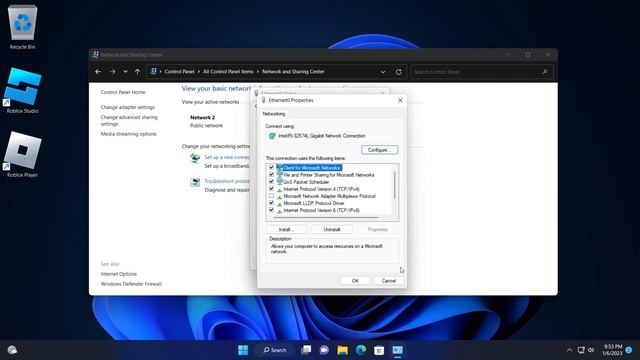Viewport: 640px width, 360px height.
Task: Click the Network and Sharing Center breadcrumb
Action: (x=293, y=72)
